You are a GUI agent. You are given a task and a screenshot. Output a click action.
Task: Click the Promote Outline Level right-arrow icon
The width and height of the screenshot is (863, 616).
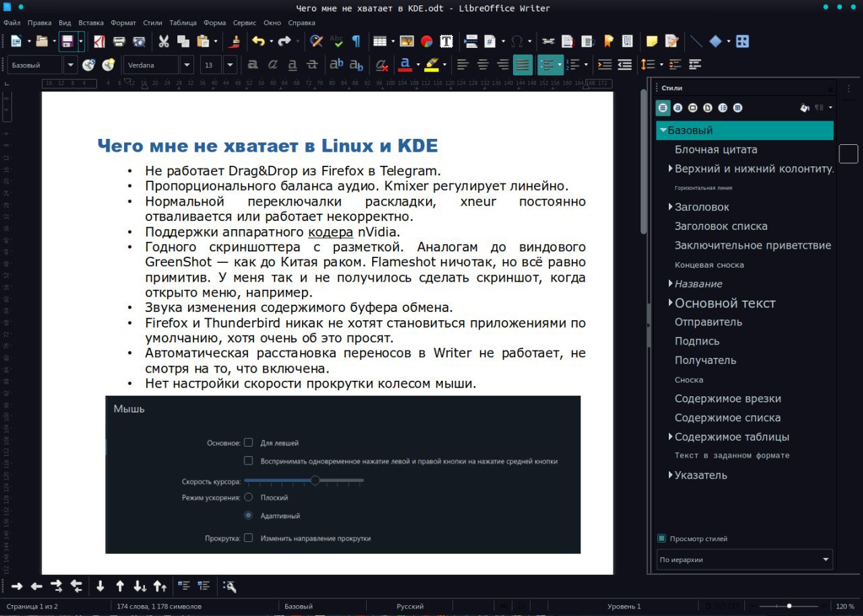17,586
